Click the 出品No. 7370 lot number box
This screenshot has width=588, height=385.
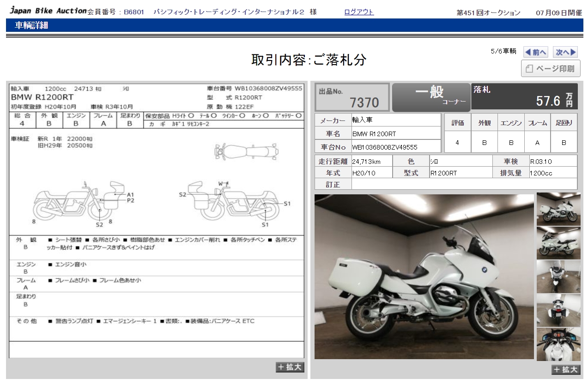click(352, 97)
